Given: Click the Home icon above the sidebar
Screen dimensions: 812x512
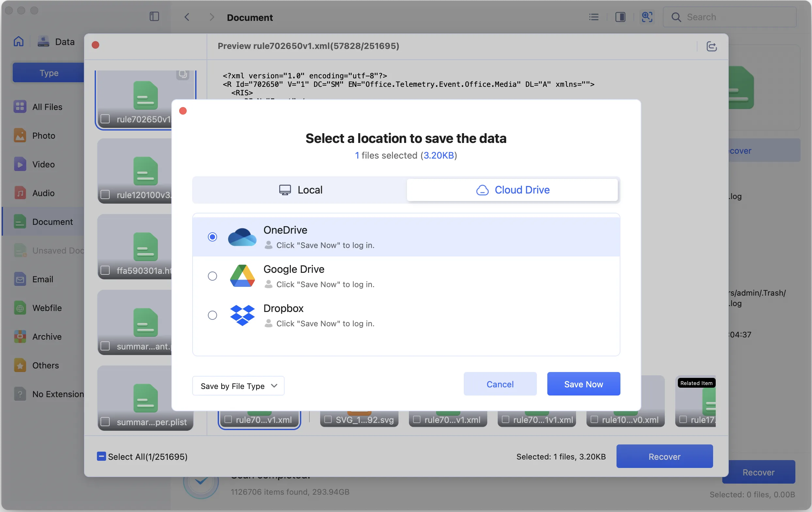Looking at the screenshot, I should pos(19,41).
